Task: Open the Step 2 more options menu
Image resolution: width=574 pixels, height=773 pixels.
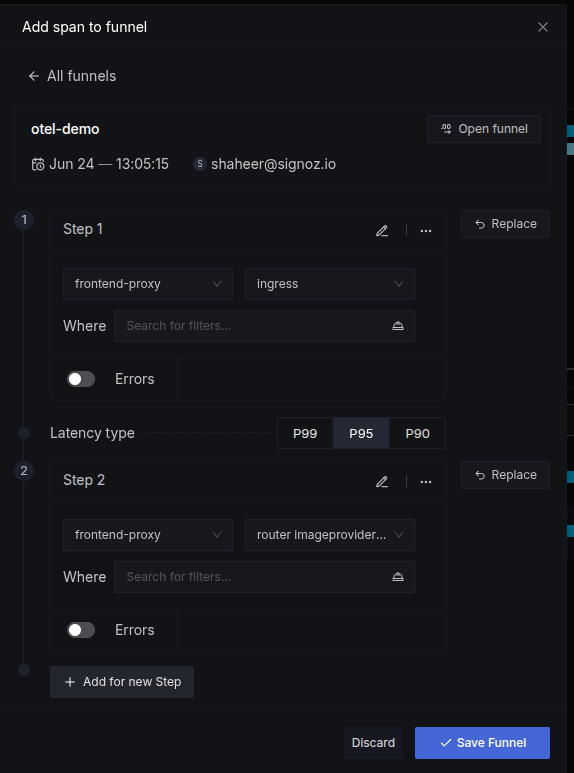Action: point(426,481)
